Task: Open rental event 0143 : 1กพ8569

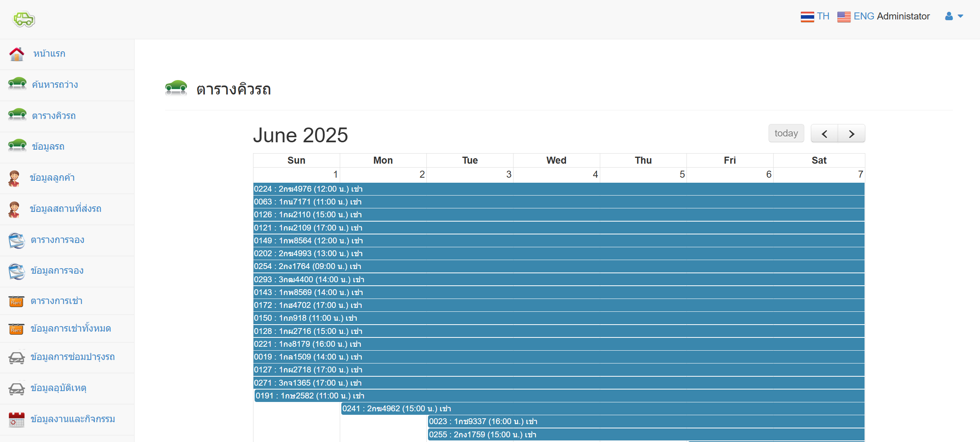Action: tap(559, 292)
